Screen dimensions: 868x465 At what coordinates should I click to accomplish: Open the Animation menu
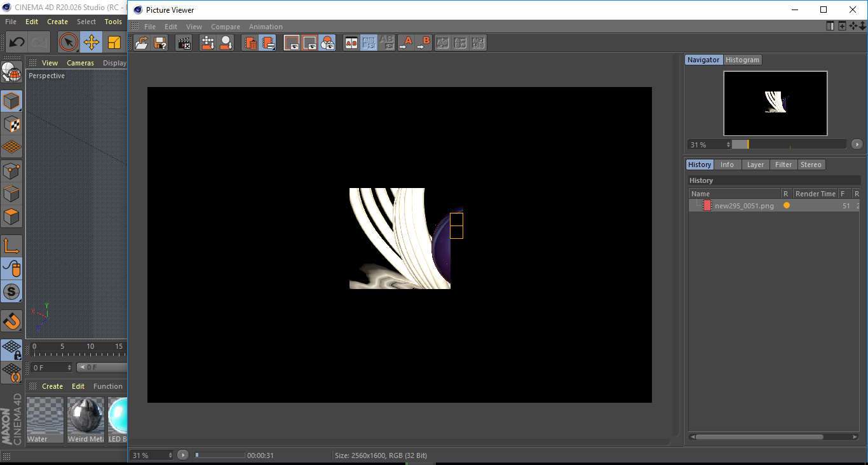pyautogui.click(x=266, y=27)
